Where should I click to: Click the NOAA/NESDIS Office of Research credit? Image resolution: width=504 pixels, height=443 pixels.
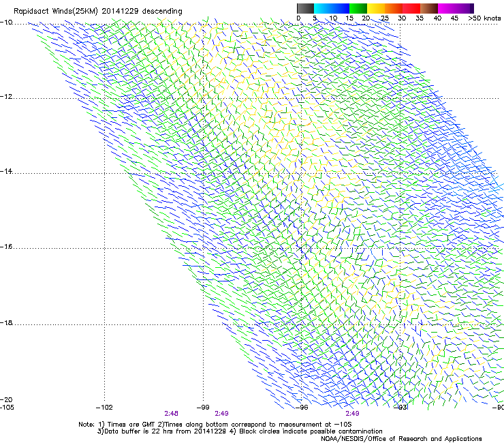click(401, 439)
